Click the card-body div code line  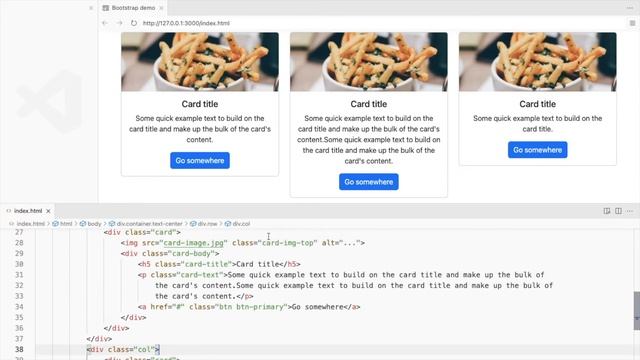tap(170, 253)
